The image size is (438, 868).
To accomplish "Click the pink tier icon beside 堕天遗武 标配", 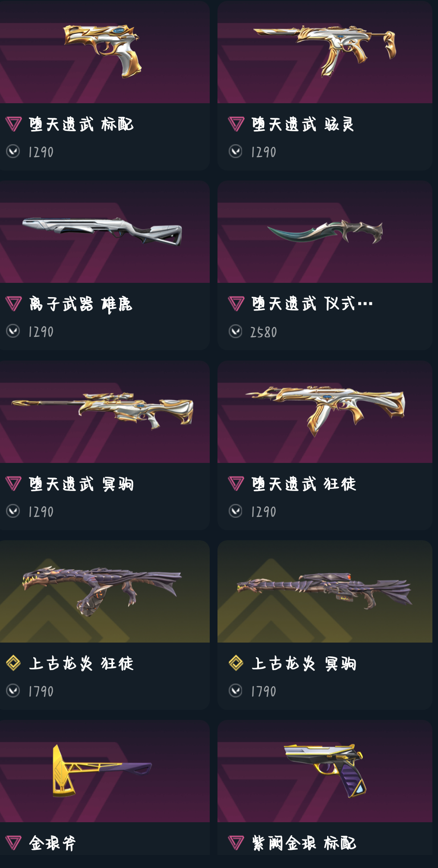I will 13,124.
